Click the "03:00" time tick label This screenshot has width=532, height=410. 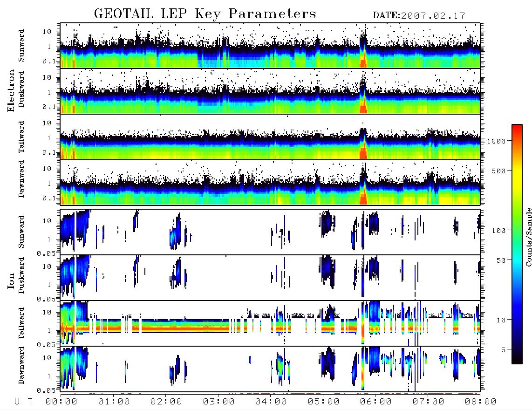pos(219,402)
